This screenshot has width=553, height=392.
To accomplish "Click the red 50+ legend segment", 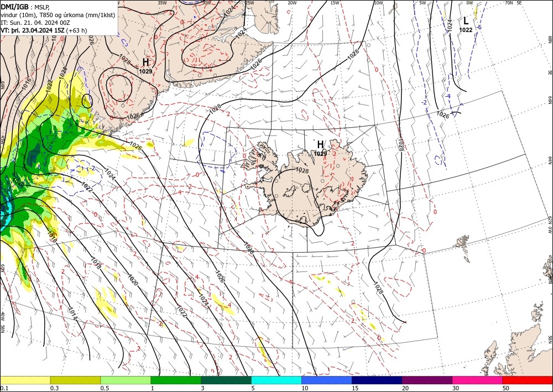I will (x=528, y=380).
